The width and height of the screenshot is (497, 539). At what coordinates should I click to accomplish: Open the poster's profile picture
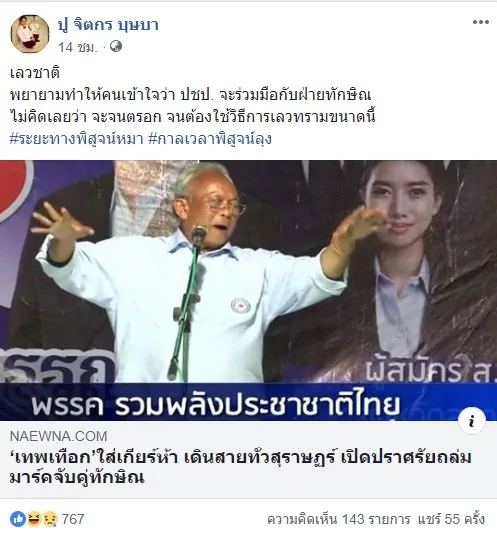pyautogui.click(x=30, y=34)
